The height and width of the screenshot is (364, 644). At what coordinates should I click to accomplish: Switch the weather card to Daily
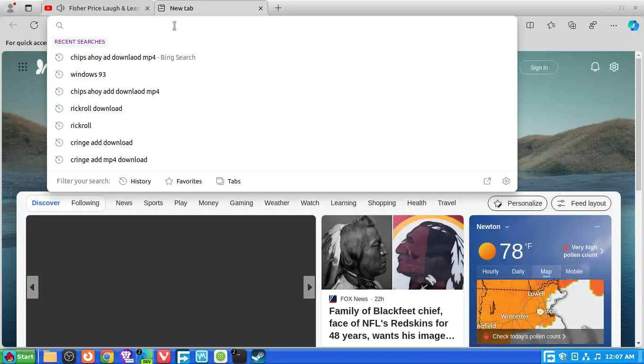[518, 272]
